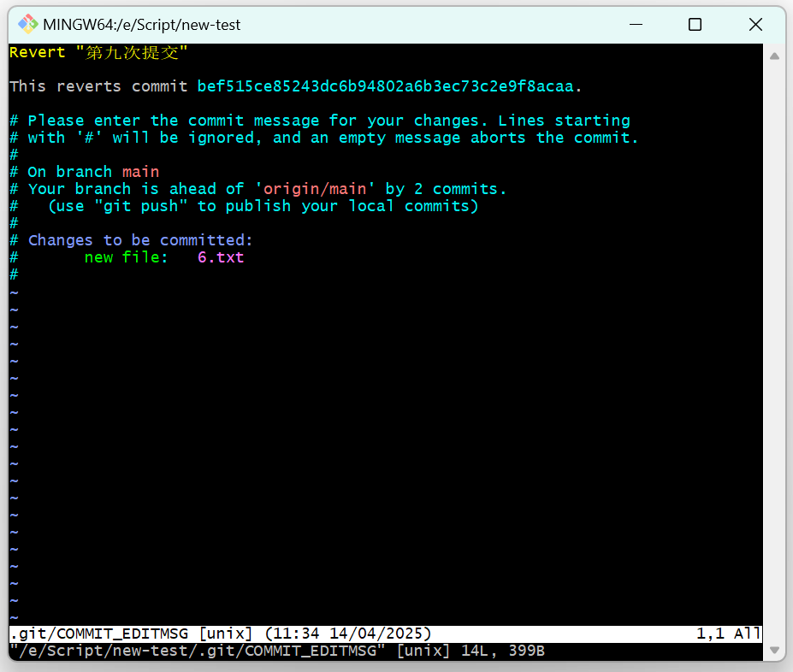Viewport: 793px width, 672px height.
Task: Place cursor on the word 'Revert'
Action: [x=38, y=52]
